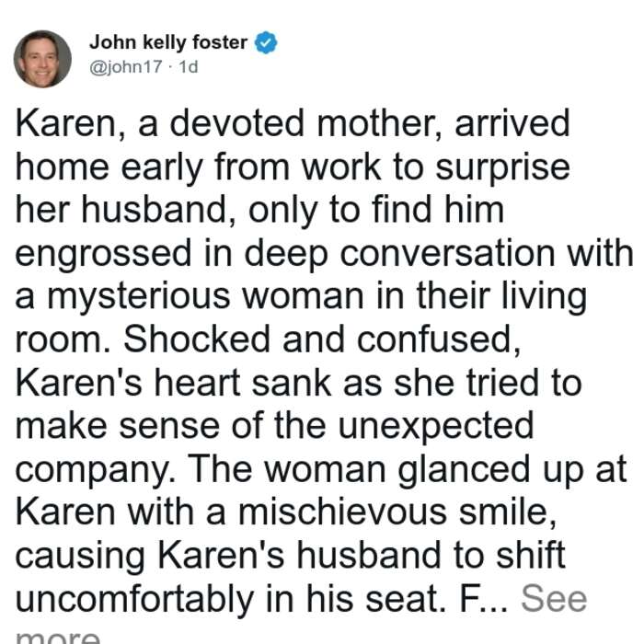Click the word 'more' at bottom
Image resolution: width=644 pixels, height=644 pixels.
click(x=57, y=636)
